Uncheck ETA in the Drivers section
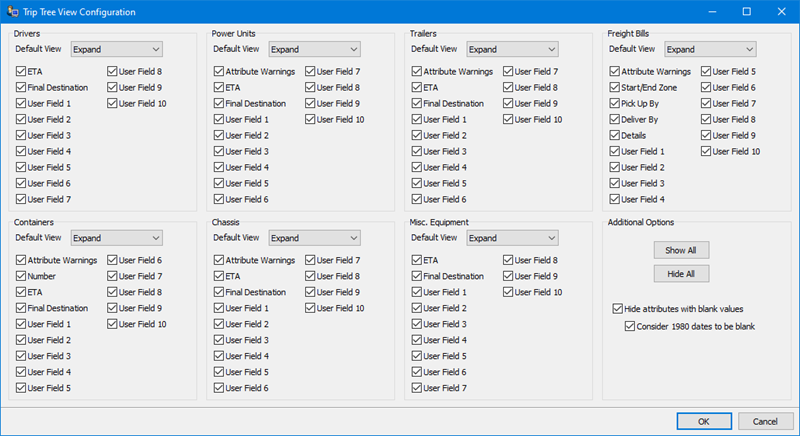 [22, 72]
